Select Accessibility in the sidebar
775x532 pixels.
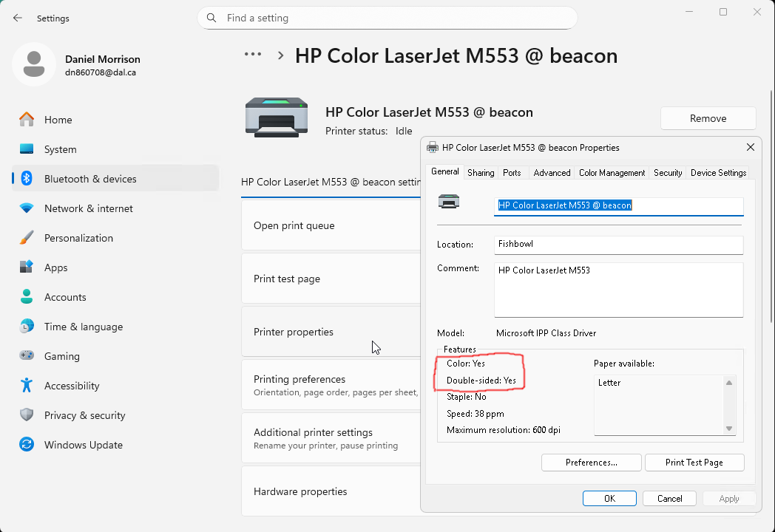71,386
